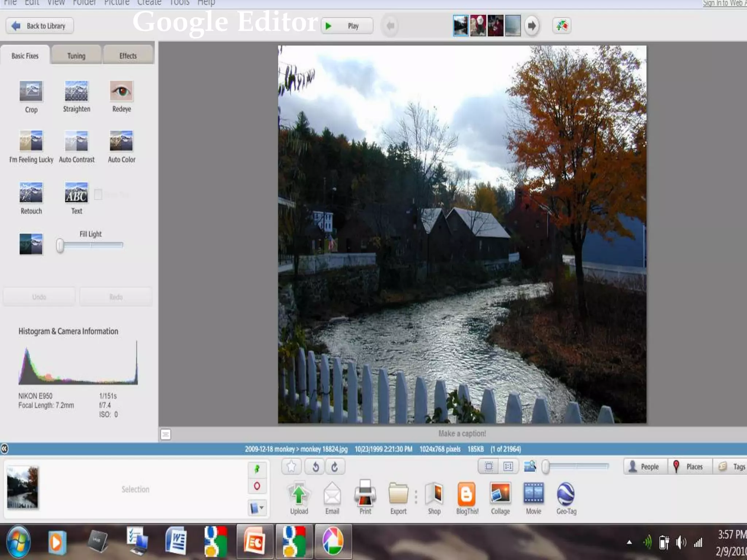Image resolution: width=747 pixels, height=560 pixels.
Task: Open the Straighten tool
Action: pyautogui.click(x=76, y=91)
